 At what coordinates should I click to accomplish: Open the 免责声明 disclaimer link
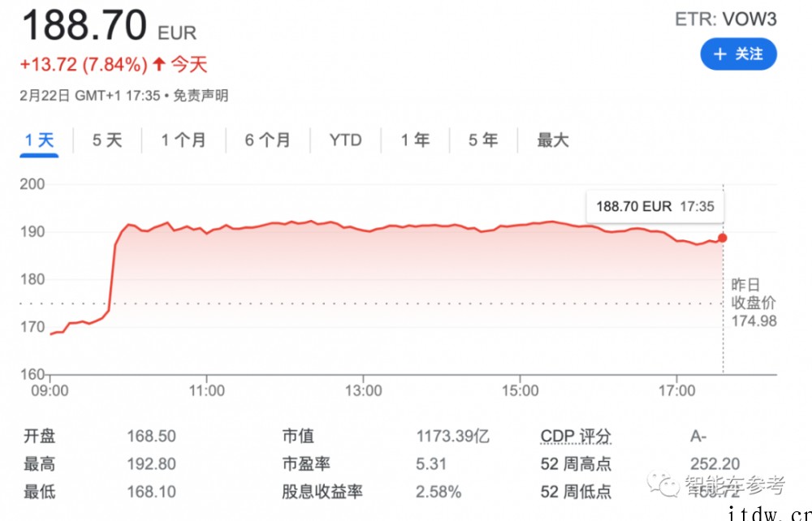[x=201, y=96]
